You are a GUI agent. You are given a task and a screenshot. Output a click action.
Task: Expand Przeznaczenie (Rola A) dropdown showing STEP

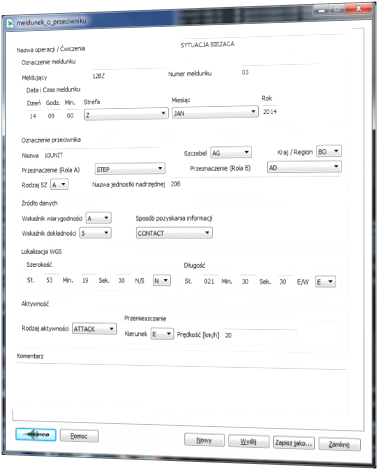(130, 169)
